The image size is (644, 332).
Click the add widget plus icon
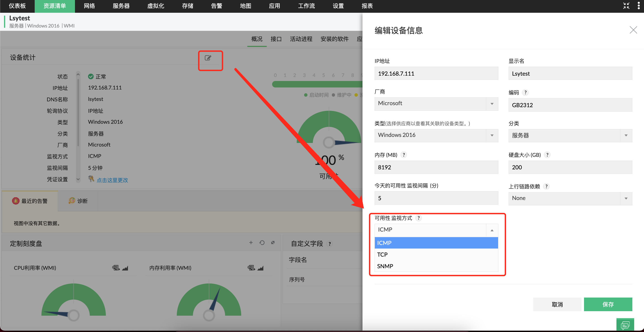point(251,243)
